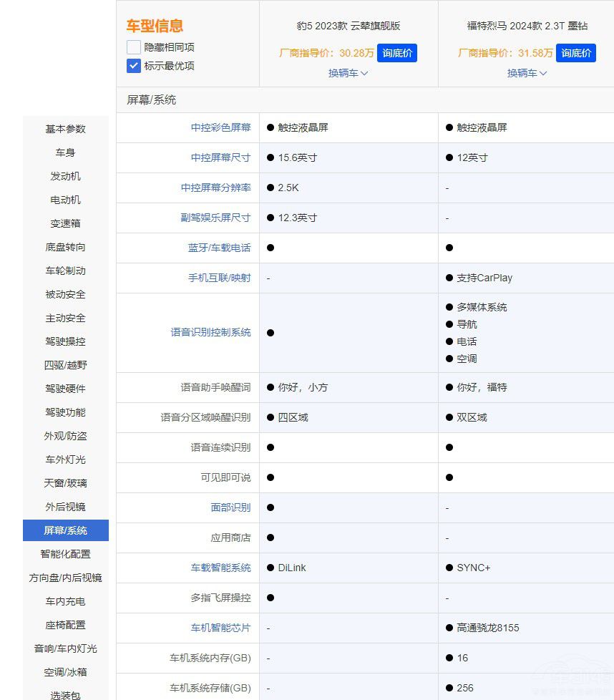
Task: Click 豹5 2023款 云辇旗舰版 model title
Action: (348, 26)
